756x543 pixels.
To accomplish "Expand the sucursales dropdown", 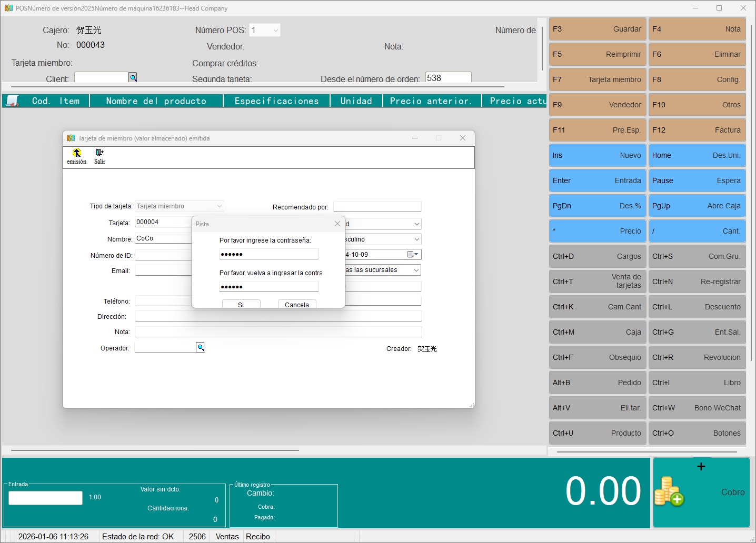I will 416,270.
